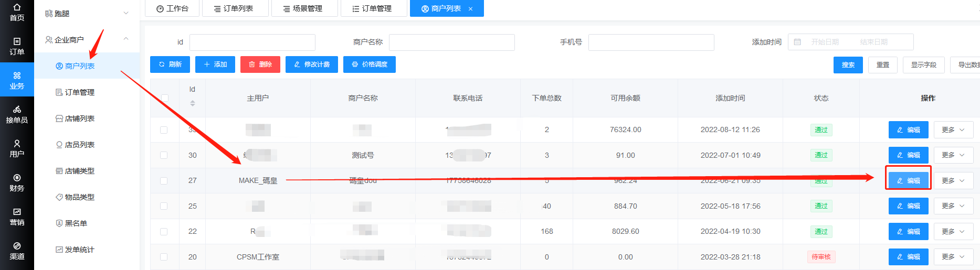Expand the 跑腿 menu group
Screen dimensions: 980x270
126,13
